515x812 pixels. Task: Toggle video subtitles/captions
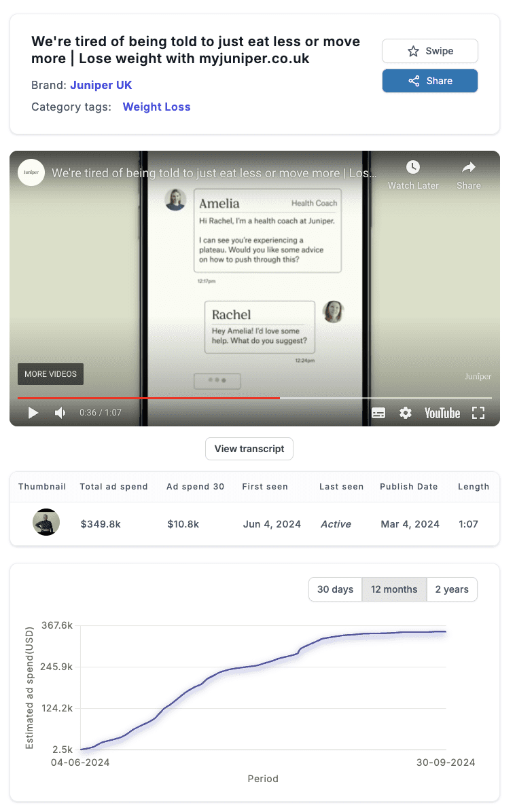click(378, 413)
